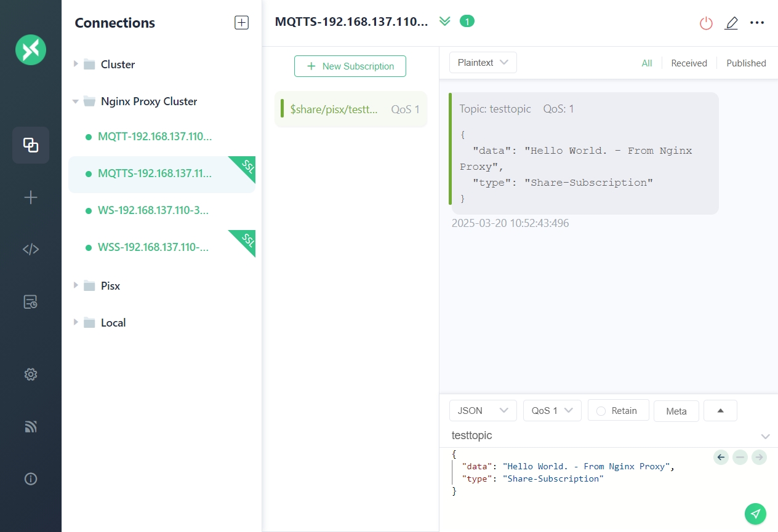Switch to Published messages tab
This screenshot has height=532, width=778.
pyautogui.click(x=746, y=63)
